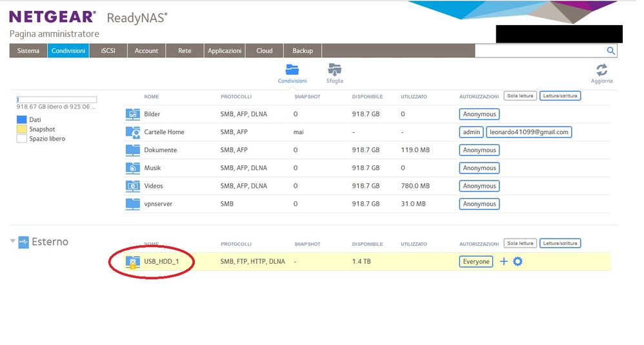644x345 pixels.
Task: Open the gear settings for USB_HDD_1
Action: 518,261
